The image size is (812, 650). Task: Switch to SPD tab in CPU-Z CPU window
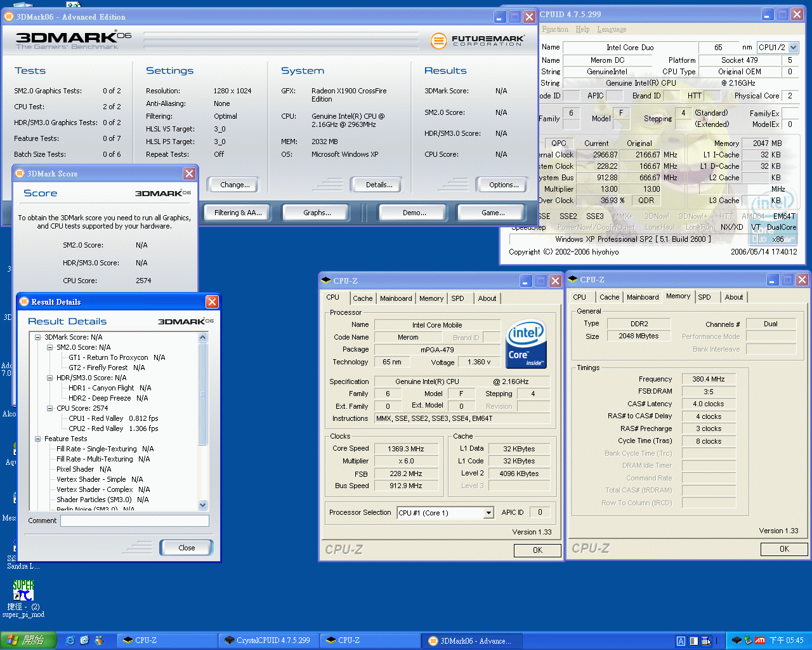457,298
